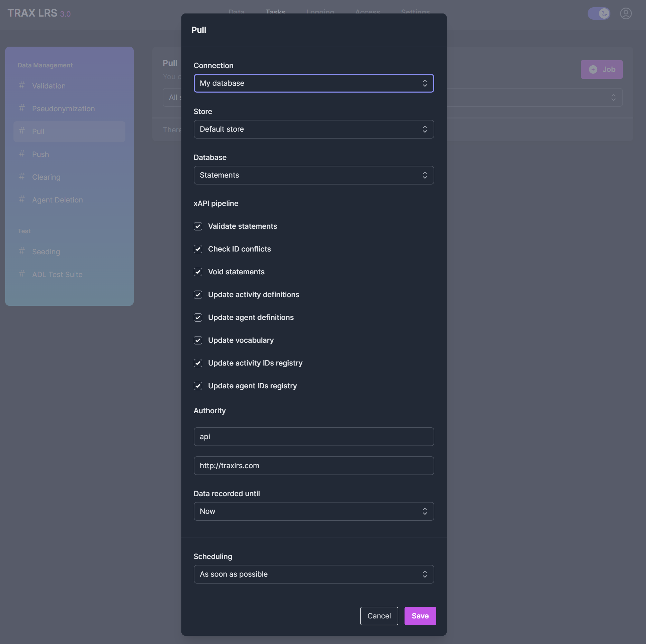
Task: Click the hash icon beside Agent Deletion
Action: pos(22,199)
